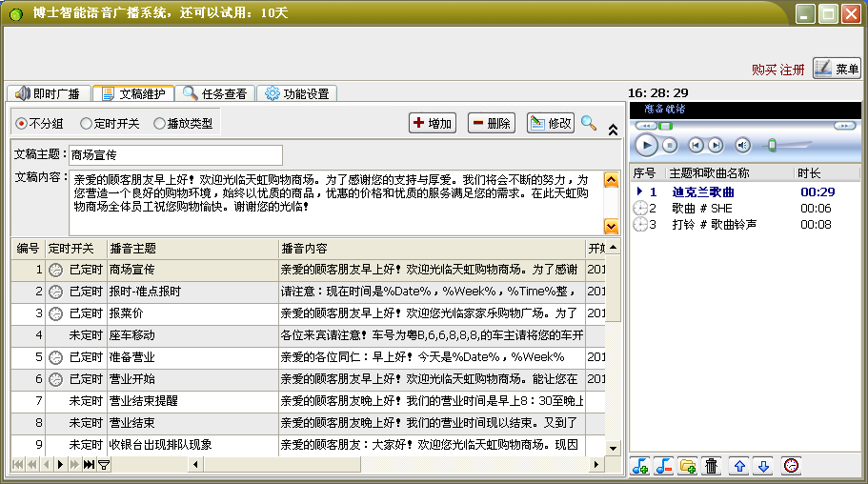
Task: Select the 迪克兰歌曲 playlist entry
Action: point(745,192)
